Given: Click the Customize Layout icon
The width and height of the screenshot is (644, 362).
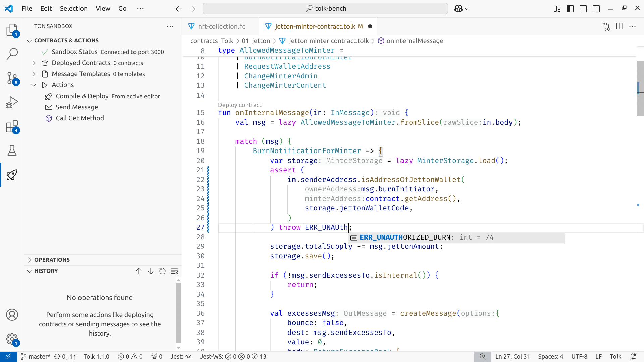Looking at the screenshot, I should [x=557, y=9].
